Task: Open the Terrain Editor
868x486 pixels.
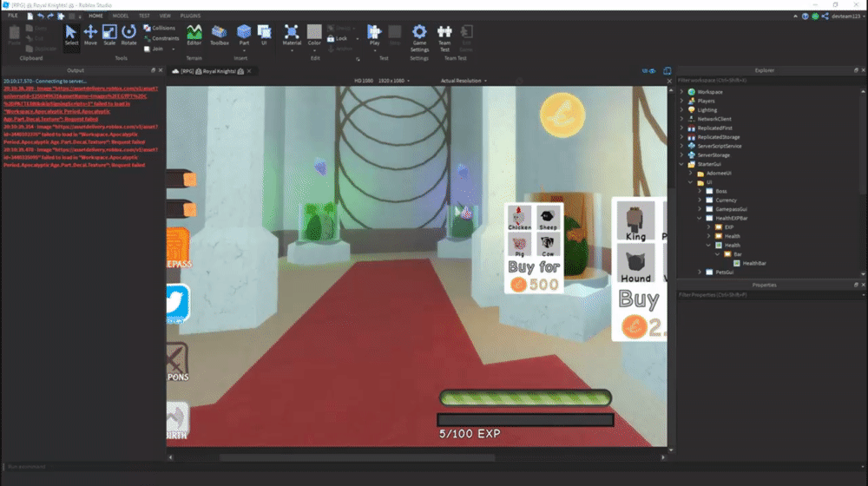Action: pyautogui.click(x=194, y=36)
